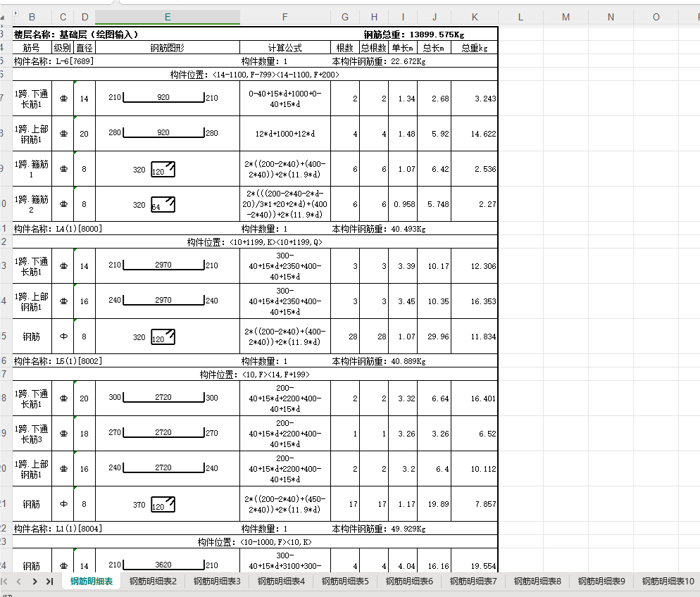Go to the first sheet tab arrow
This screenshot has height=597, width=700.
[x=4, y=582]
